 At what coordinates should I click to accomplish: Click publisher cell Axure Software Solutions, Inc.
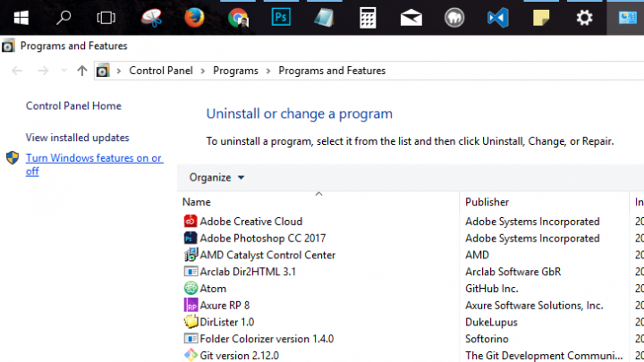(534, 306)
